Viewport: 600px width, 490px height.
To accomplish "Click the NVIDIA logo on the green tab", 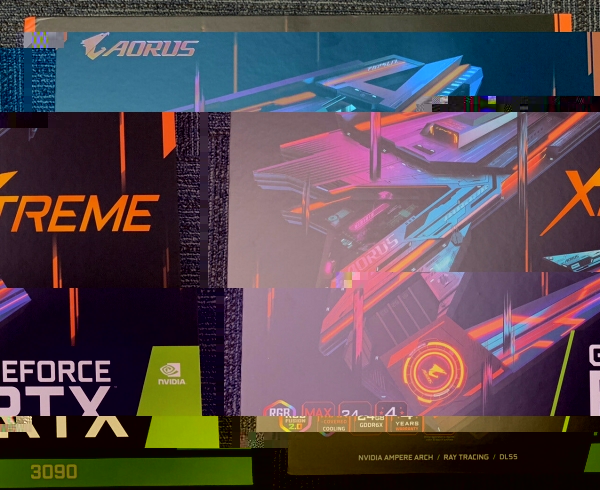I will coord(171,374).
